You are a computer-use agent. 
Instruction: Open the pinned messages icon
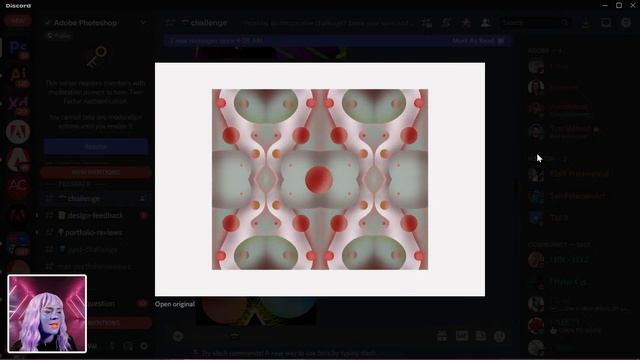tap(466, 23)
